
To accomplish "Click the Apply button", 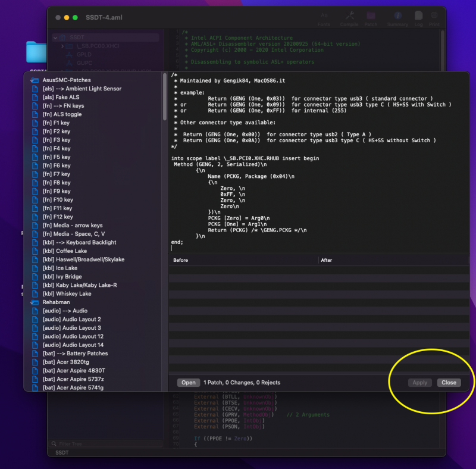I will [419, 383].
